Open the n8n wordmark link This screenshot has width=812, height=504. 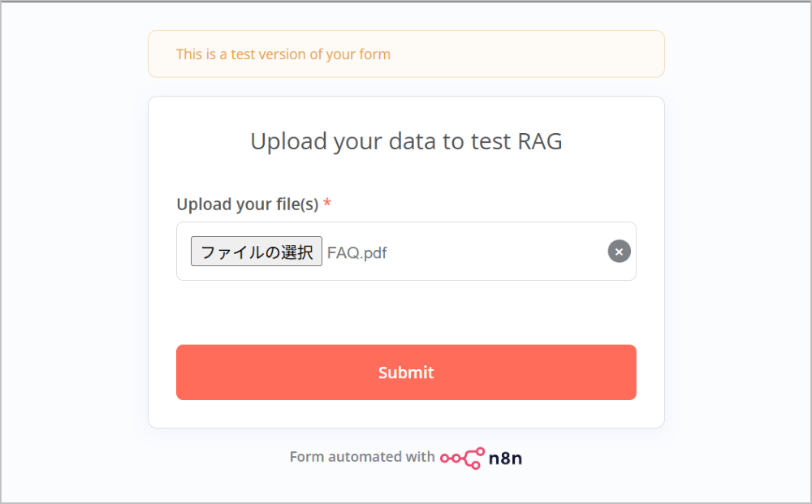[x=505, y=458]
